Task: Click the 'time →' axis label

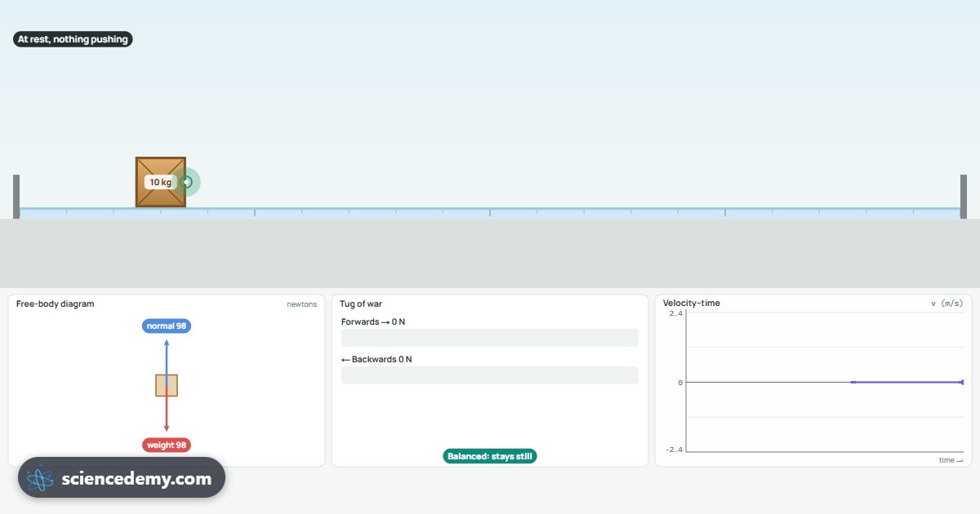Action: coord(951,460)
